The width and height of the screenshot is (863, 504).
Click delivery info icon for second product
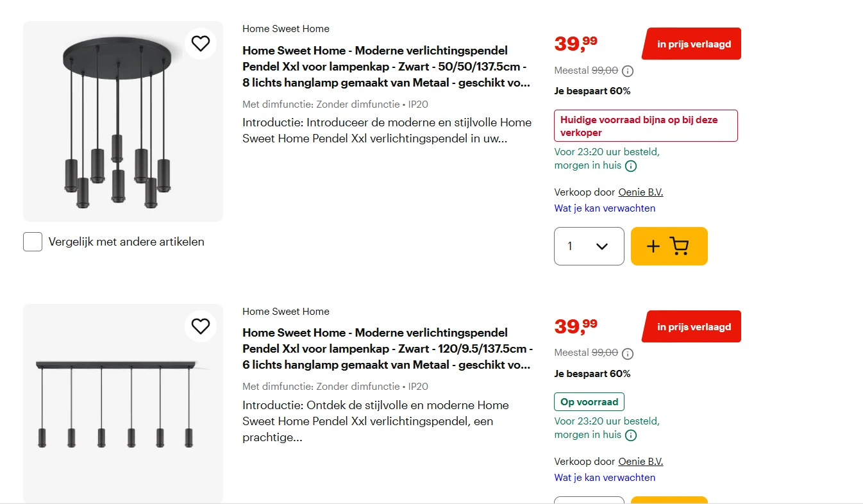pyautogui.click(x=631, y=435)
